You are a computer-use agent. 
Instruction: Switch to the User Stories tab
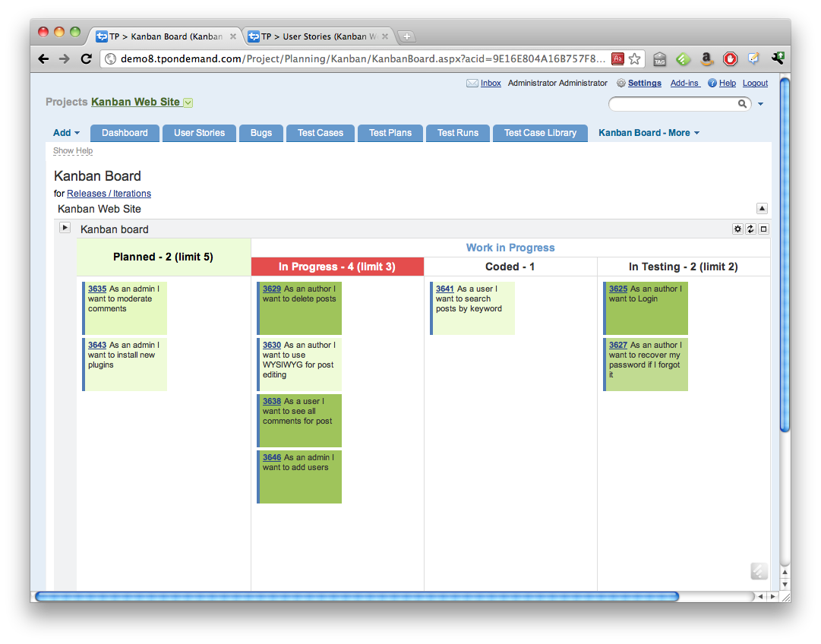(x=199, y=133)
